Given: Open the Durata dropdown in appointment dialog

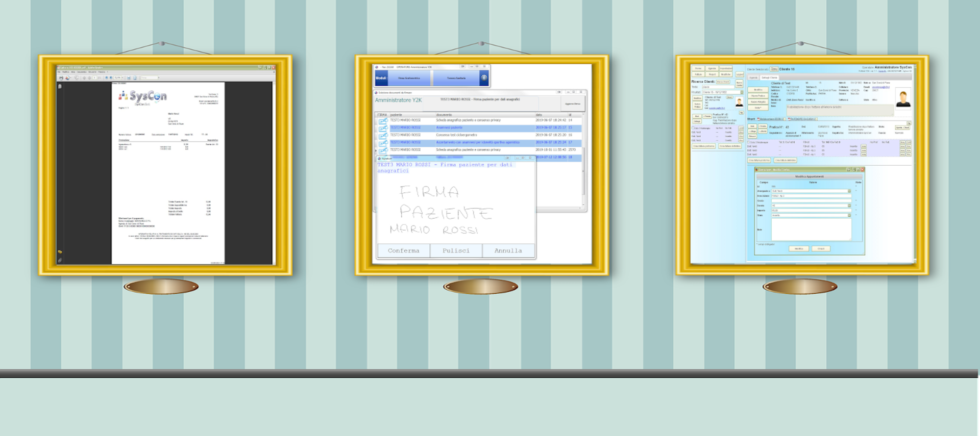Looking at the screenshot, I should pyautogui.click(x=849, y=206).
